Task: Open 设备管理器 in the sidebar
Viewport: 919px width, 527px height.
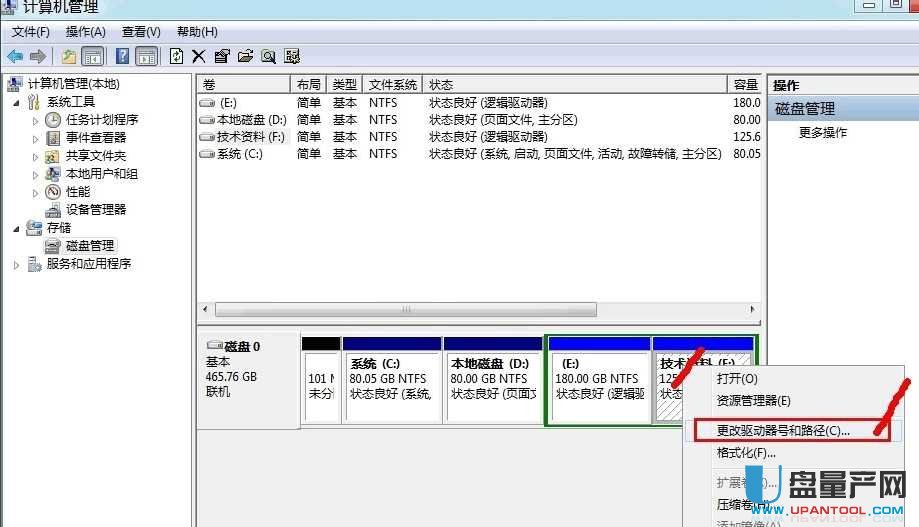Action: [96, 210]
